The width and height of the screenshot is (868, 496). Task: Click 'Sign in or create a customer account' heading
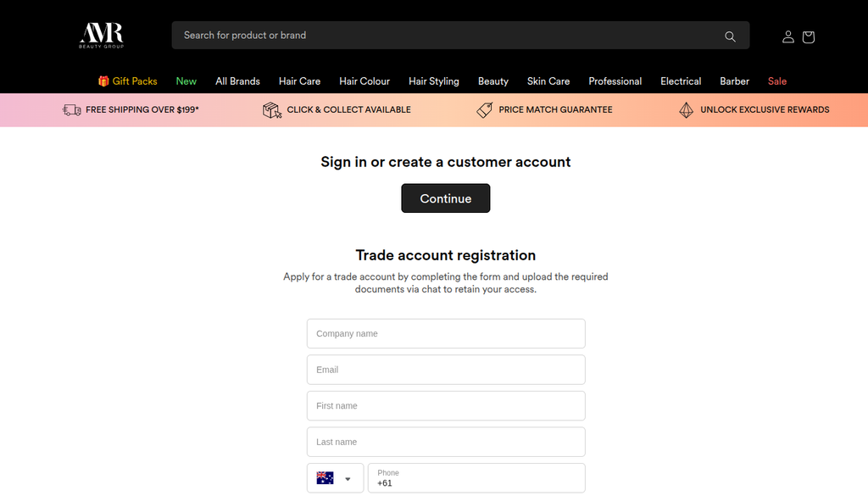click(446, 162)
